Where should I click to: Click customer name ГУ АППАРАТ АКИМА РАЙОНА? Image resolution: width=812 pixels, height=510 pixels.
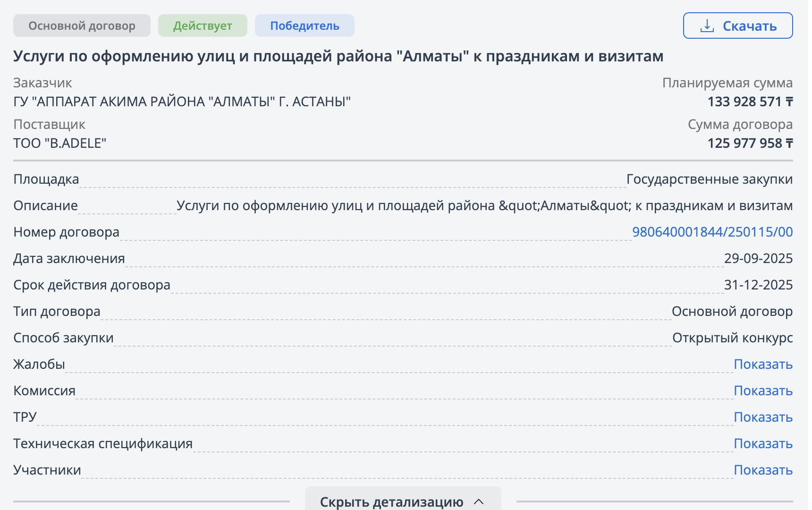[x=182, y=102]
